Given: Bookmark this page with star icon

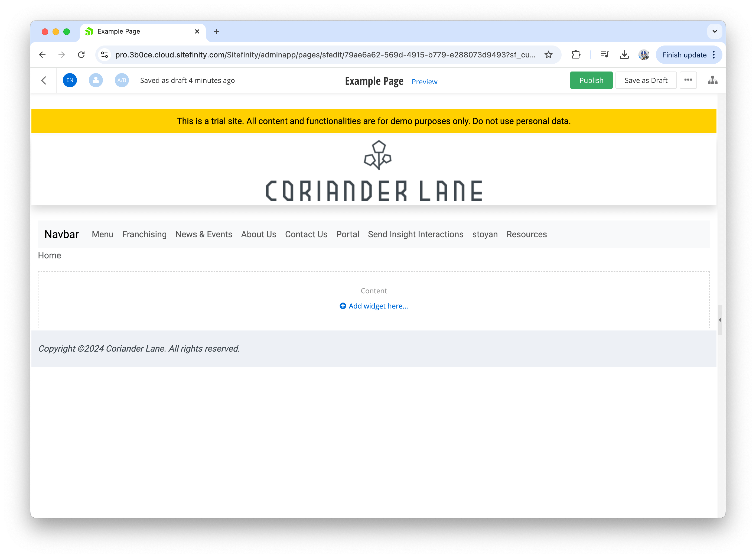Looking at the screenshot, I should point(549,55).
